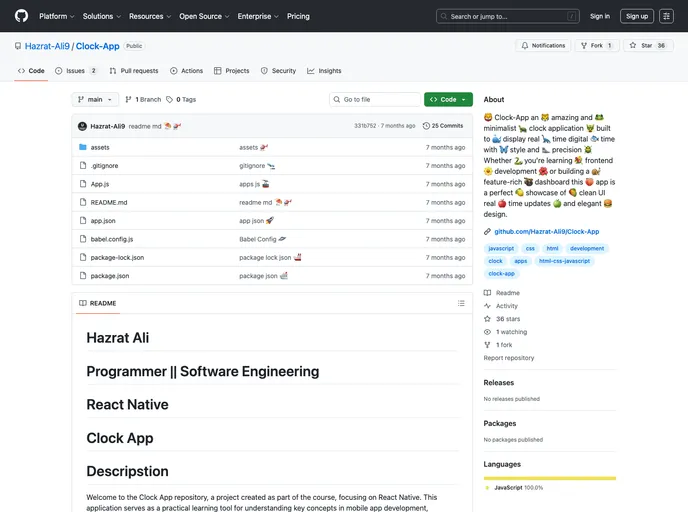Open the Pull requests tab
This screenshot has width=688, height=512.
click(134, 71)
